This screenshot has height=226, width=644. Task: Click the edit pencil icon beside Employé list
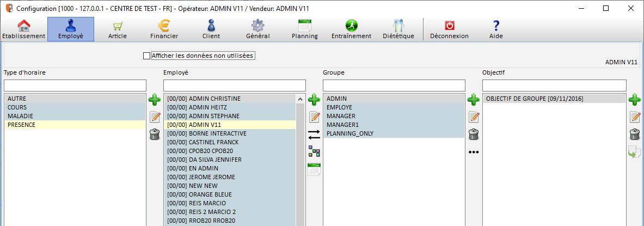click(314, 117)
